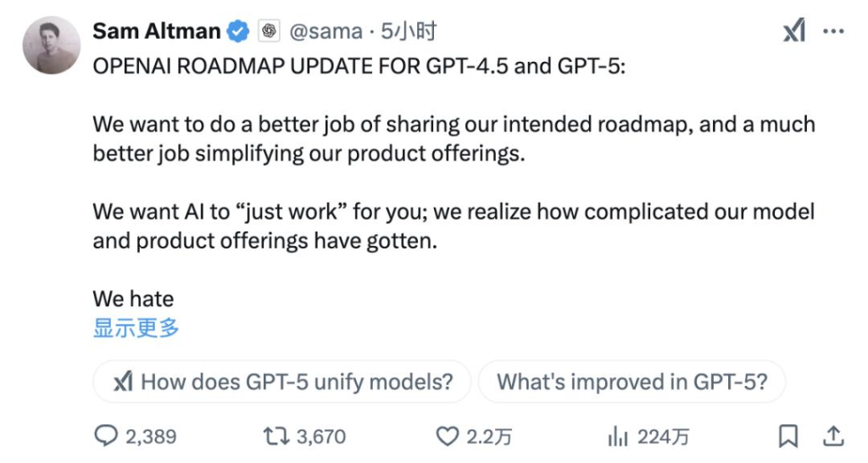Bookmark this post
868x463 pixels.
click(788, 436)
